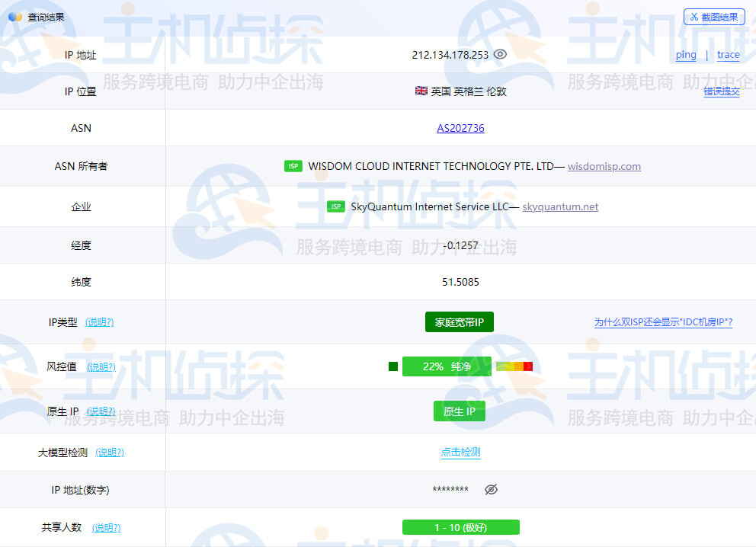The image size is (756, 547).
Task: Click the 查询结果 header logo icon
Action: 15,17
